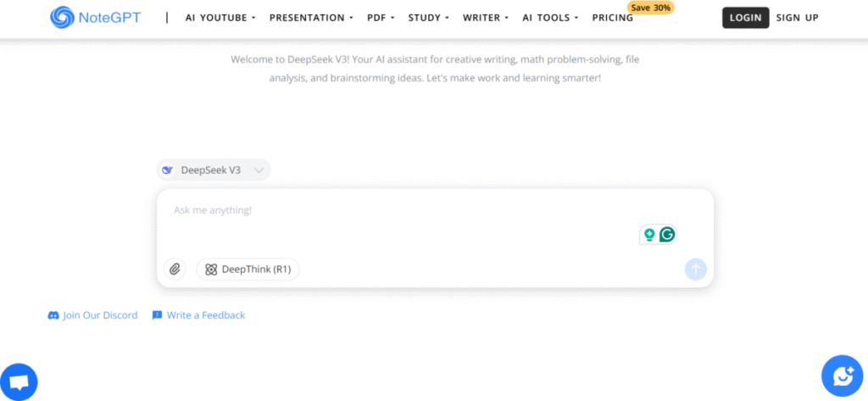Expand the STUDY menu
The width and height of the screenshot is (868, 401).
point(428,18)
